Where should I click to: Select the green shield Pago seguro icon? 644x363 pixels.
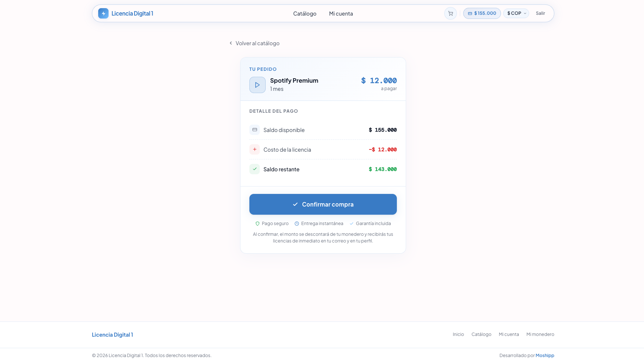tap(258, 223)
